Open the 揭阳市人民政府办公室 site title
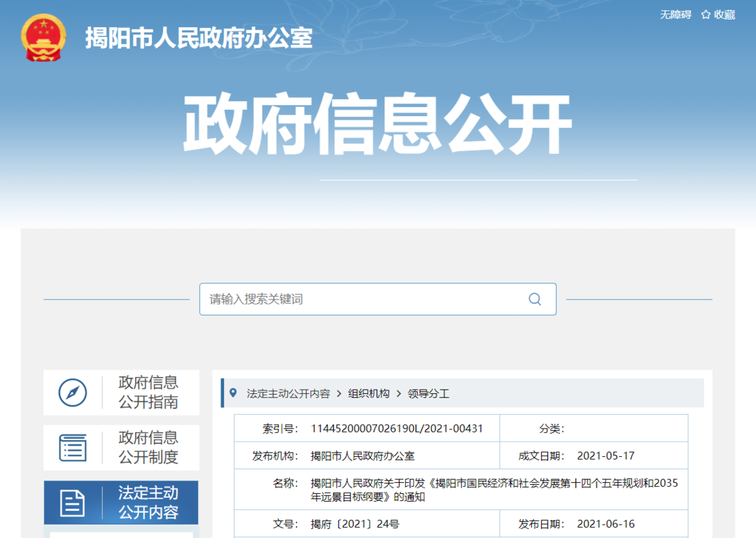Image resolution: width=756 pixels, height=538 pixels. click(x=199, y=38)
